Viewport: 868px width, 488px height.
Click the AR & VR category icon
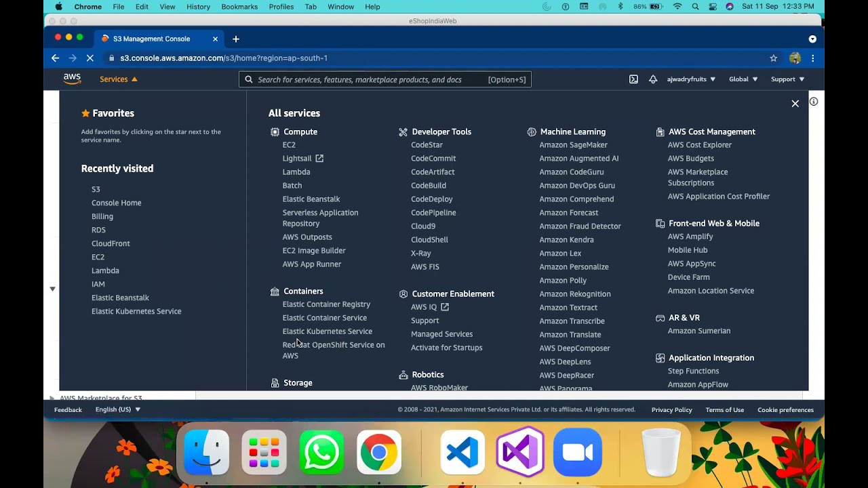pyautogui.click(x=660, y=318)
